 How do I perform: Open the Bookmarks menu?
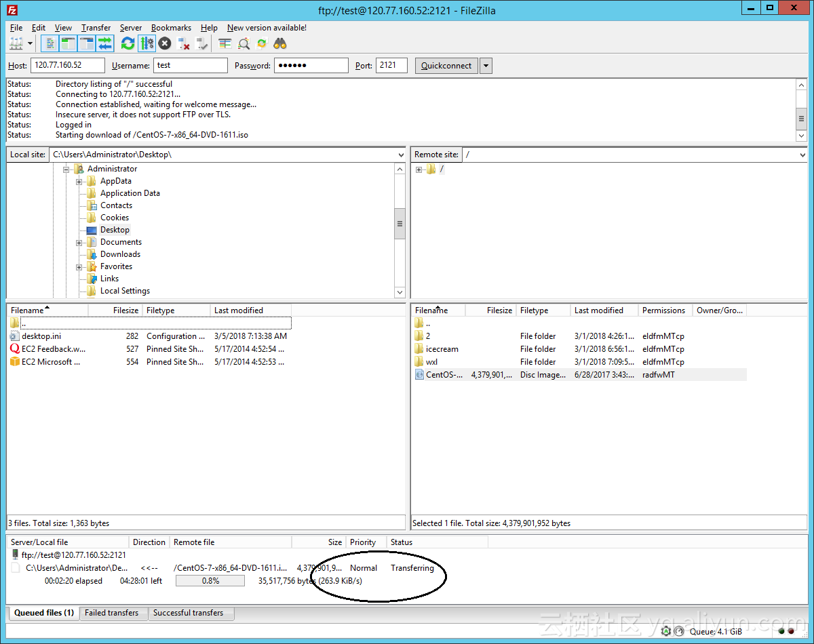(x=171, y=28)
